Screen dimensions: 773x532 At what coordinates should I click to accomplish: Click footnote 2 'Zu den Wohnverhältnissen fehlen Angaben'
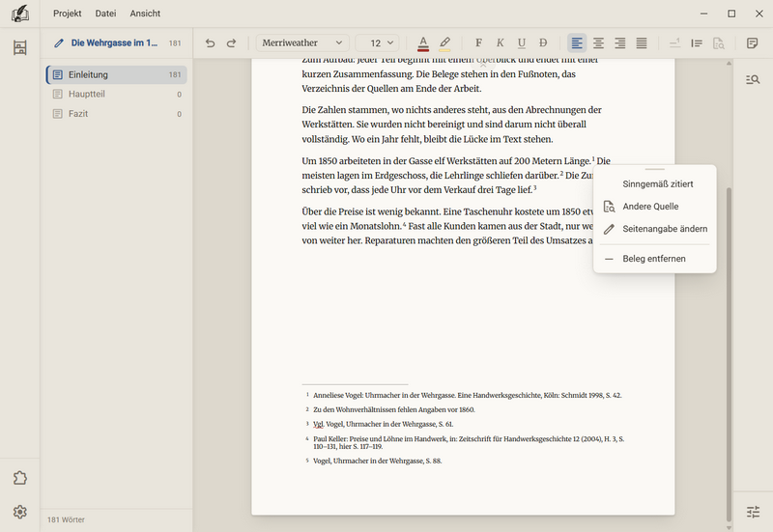coord(394,409)
